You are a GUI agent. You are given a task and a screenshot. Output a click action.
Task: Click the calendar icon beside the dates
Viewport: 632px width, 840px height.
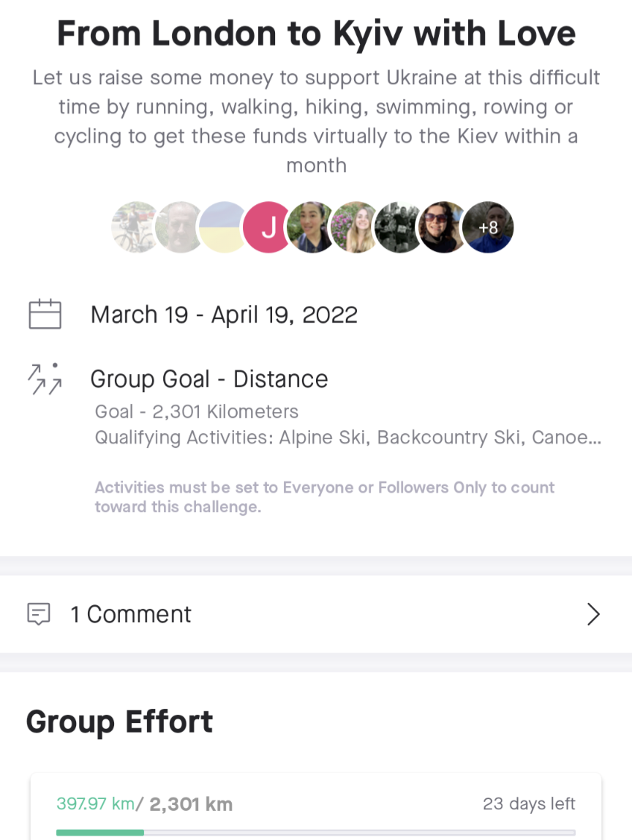45,314
